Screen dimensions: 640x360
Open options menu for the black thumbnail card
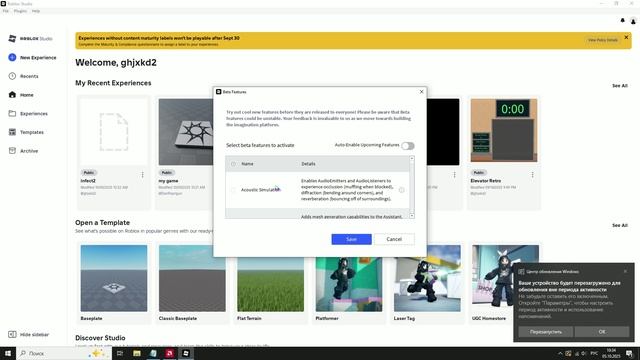pos(454,175)
